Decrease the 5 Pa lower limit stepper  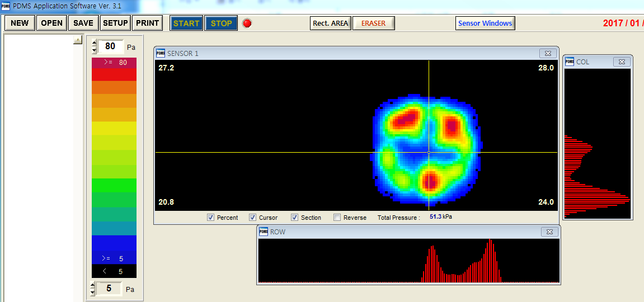(93, 292)
